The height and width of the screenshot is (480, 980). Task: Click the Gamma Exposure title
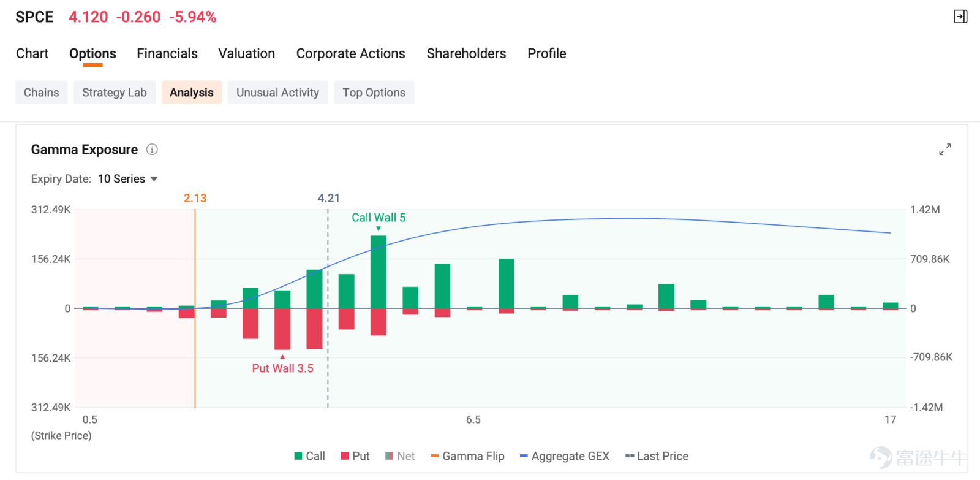click(x=85, y=150)
